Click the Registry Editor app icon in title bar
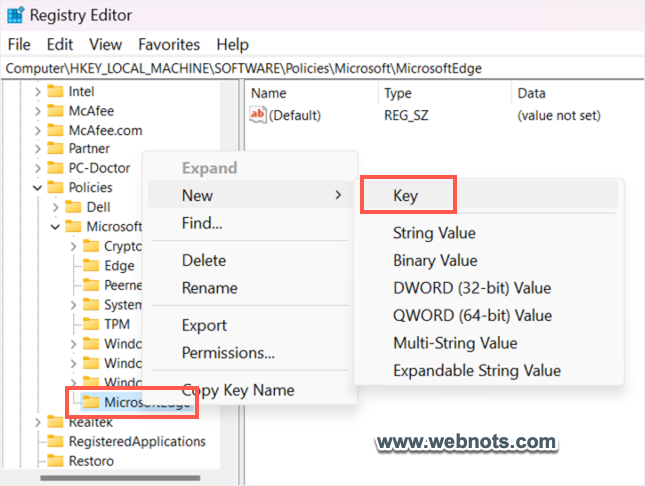This screenshot has height=486, width=645. point(17,16)
